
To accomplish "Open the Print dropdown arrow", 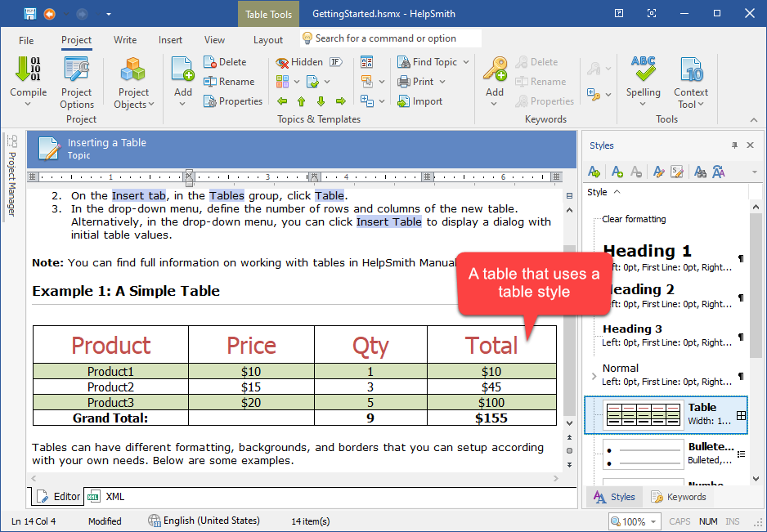I will click(x=442, y=82).
